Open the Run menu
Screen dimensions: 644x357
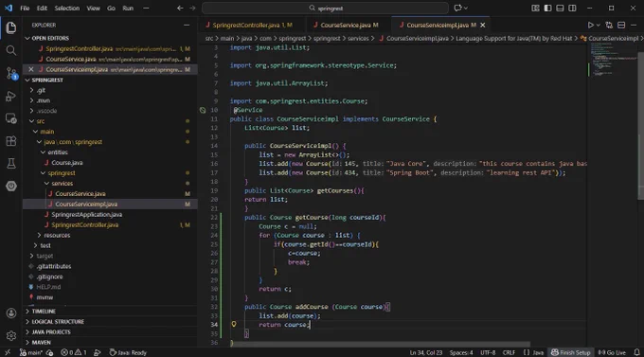pos(128,8)
